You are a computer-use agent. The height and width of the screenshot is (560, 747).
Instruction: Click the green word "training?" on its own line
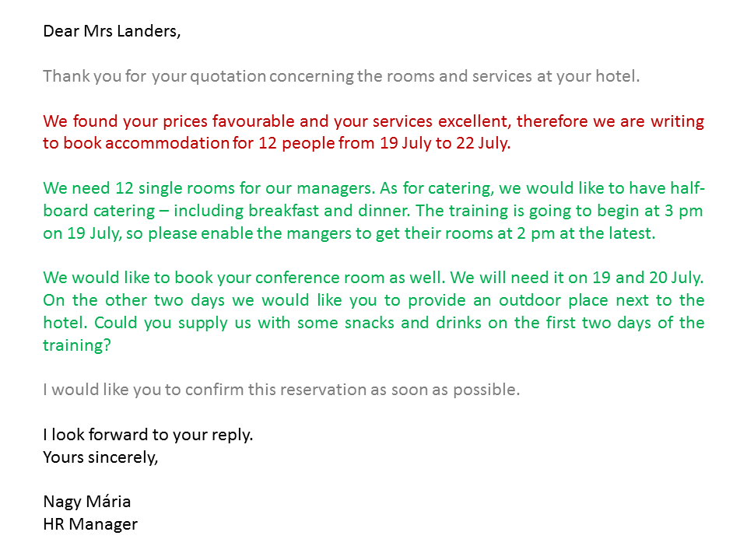pyautogui.click(x=76, y=345)
